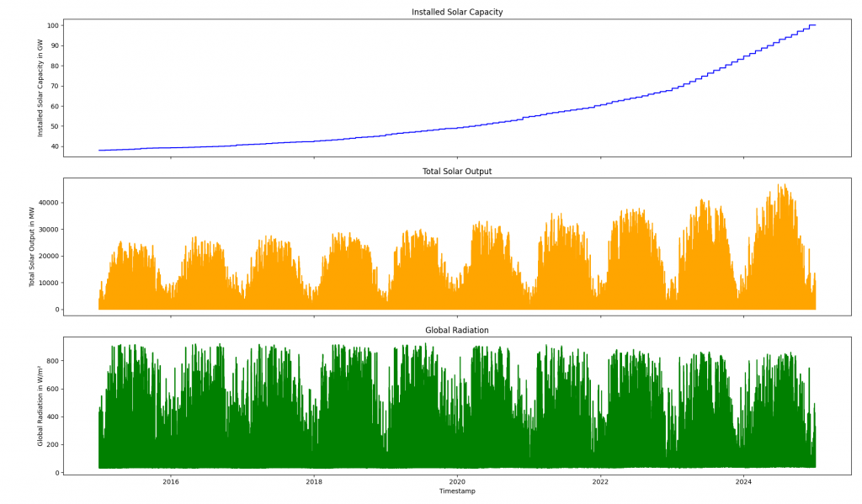Click the "Installed Solar Capacity" chart title
862x504 pixels.
(x=457, y=13)
